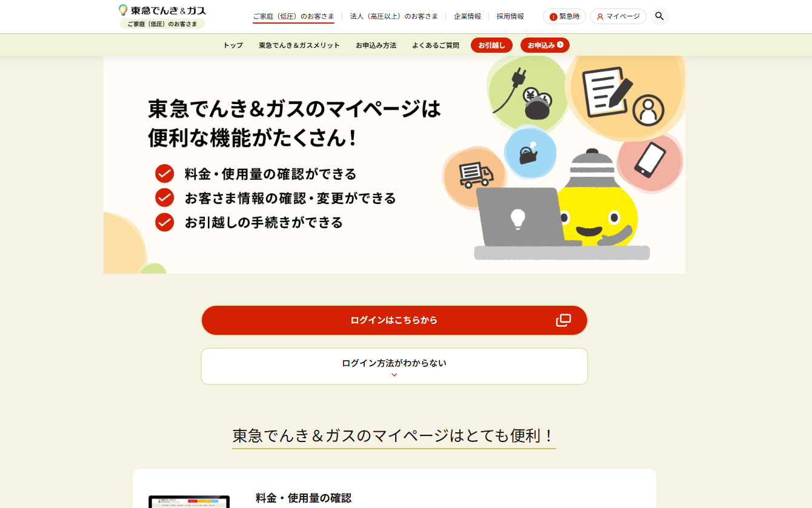Click the 東急でんき＆ガスメリット link

click(299, 45)
